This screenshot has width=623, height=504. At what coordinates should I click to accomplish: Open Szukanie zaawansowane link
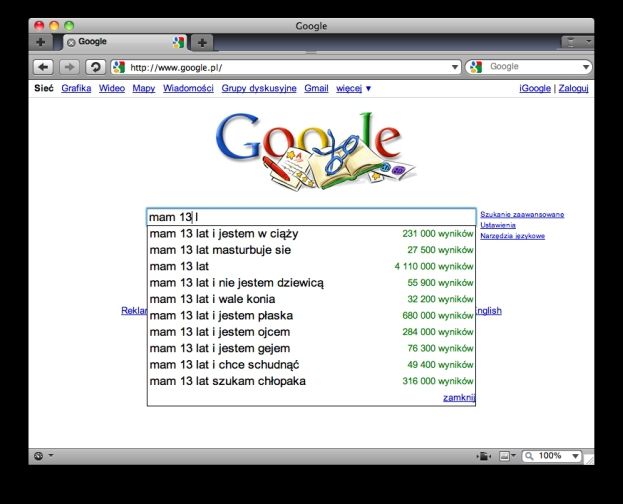click(522, 215)
